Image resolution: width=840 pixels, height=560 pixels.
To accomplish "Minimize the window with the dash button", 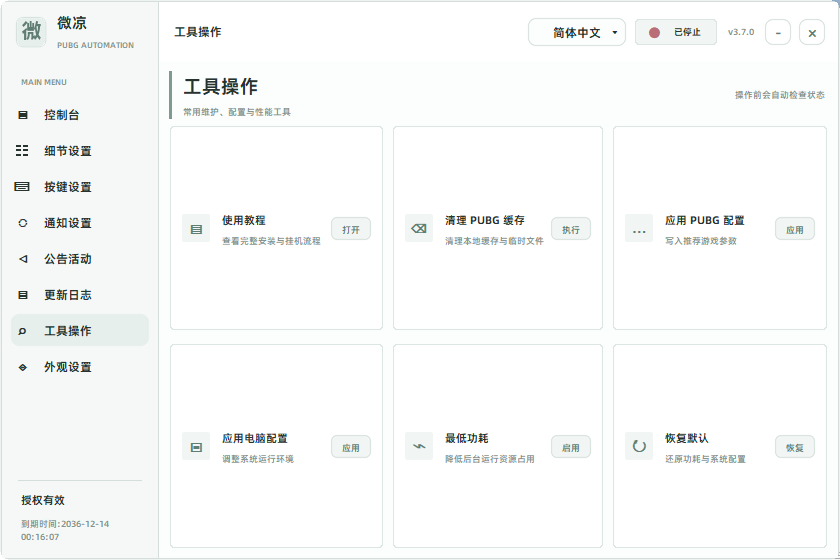I will click(778, 33).
